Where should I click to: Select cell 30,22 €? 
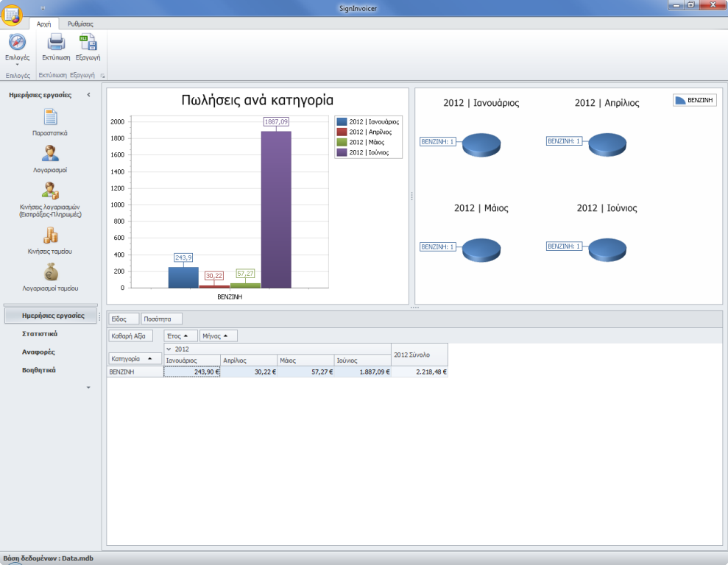(249, 372)
